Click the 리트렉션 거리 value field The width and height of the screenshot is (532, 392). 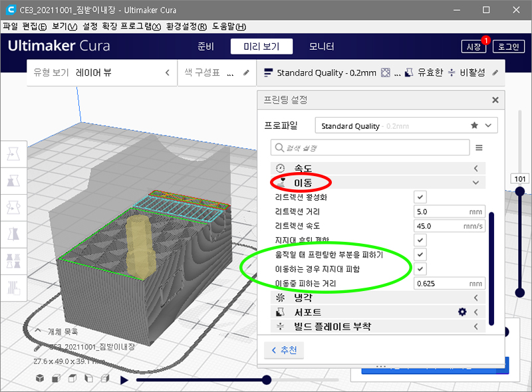coord(450,211)
